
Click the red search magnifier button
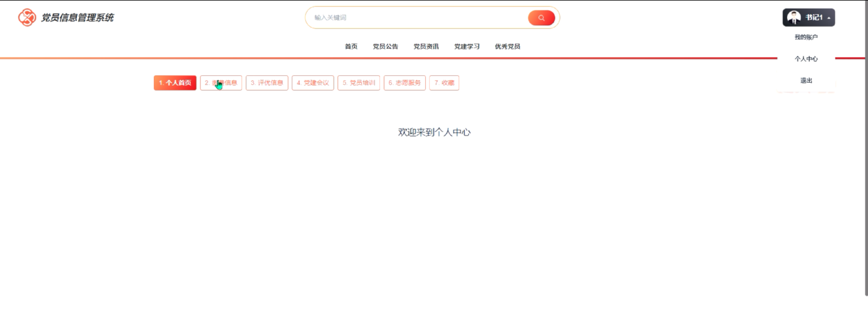[541, 18]
